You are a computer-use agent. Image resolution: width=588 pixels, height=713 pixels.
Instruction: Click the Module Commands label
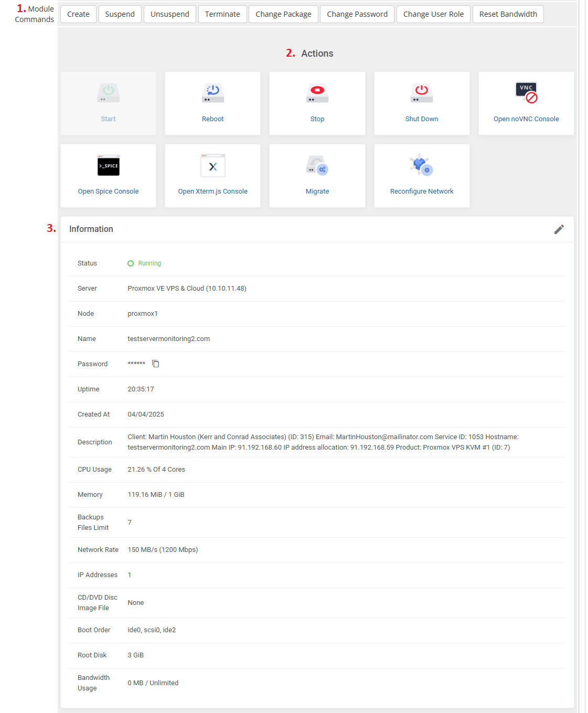[35, 14]
